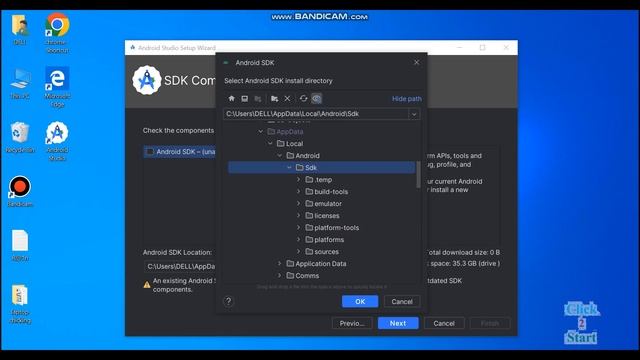Toggle show hidden files eye icon

316,98
